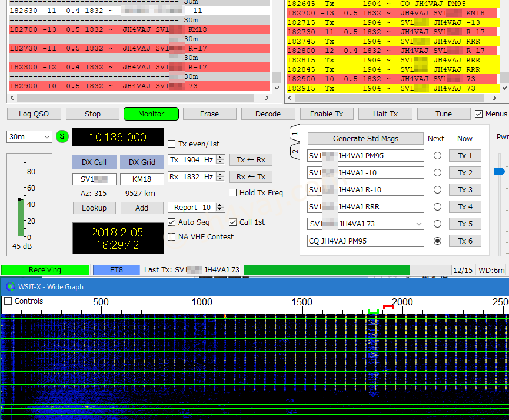Click the Lookup button

tap(94, 208)
